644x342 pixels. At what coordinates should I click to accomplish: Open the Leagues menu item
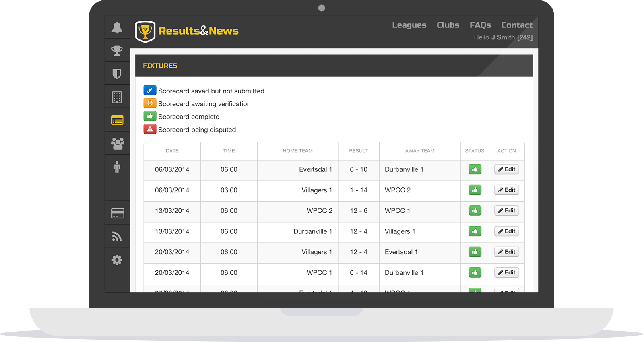tap(409, 25)
